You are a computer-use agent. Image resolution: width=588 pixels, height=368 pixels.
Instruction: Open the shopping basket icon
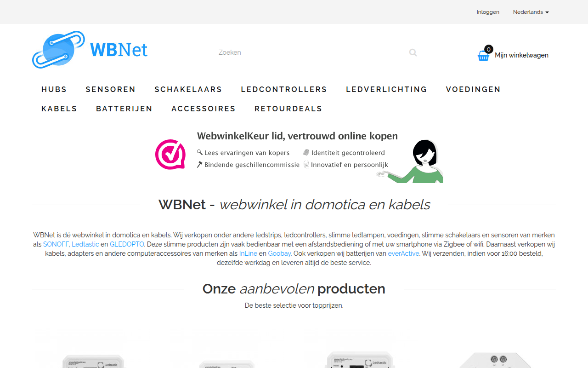click(x=483, y=56)
